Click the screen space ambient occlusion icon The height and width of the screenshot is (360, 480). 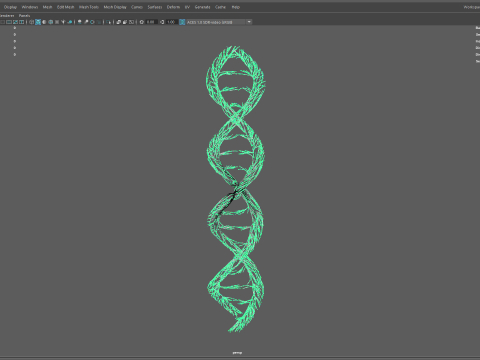pyautogui.click(x=79, y=22)
